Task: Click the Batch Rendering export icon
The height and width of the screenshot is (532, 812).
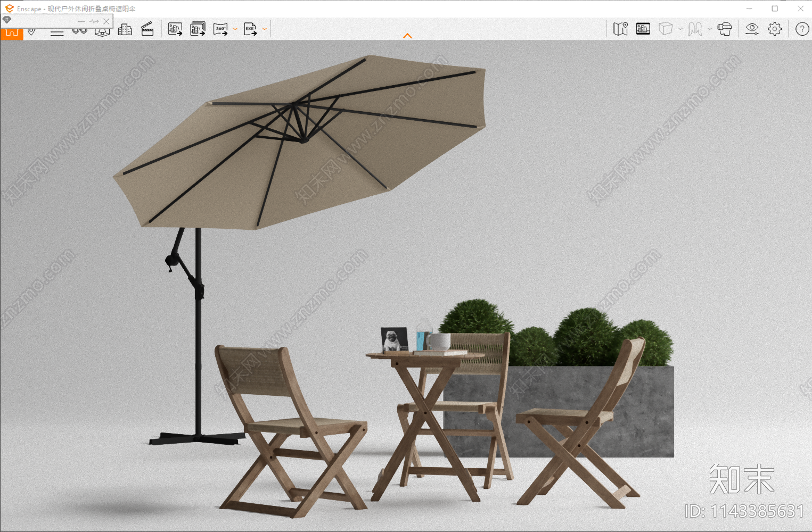Action: pyautogui.click(x=198, y=29)
